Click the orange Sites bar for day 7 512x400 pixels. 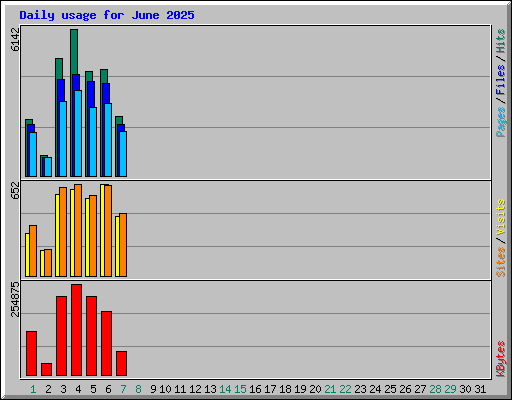coord(123,245)
